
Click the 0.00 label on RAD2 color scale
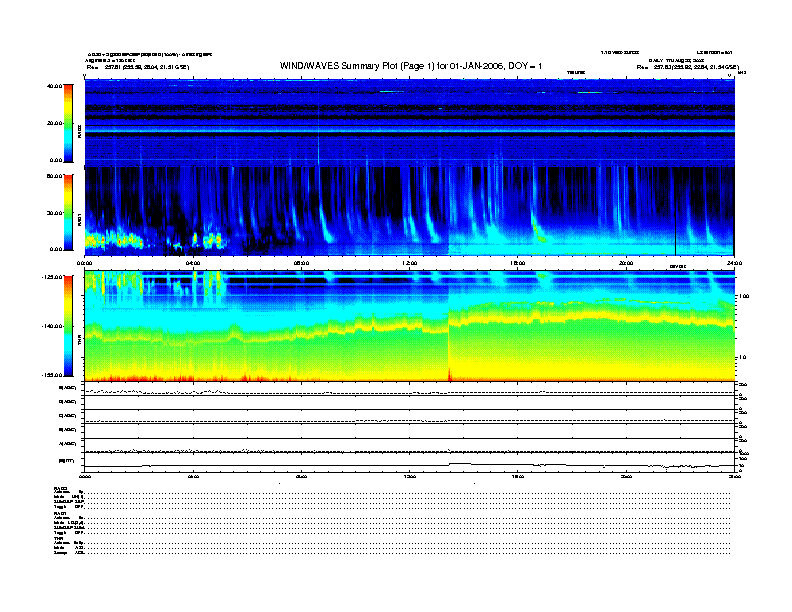coord(56,160)
